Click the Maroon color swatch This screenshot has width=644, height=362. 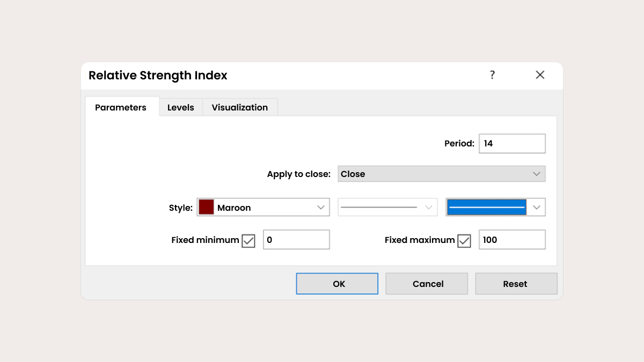click(x=207, y=207)
